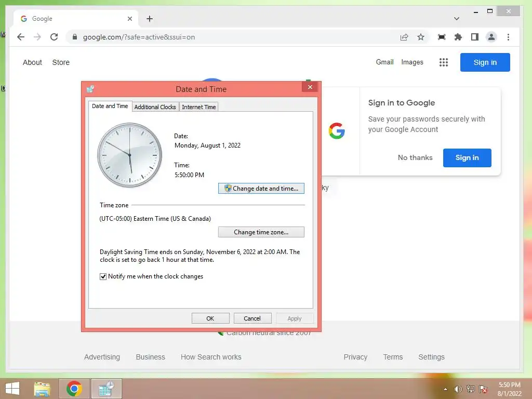
Task: Click the padlock site info icon
Action: coord(75,37)
